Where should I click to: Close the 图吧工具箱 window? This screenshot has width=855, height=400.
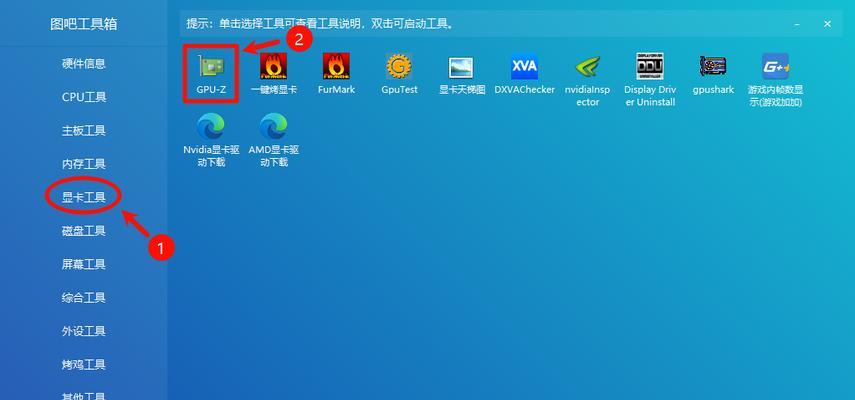click(827, 24)
